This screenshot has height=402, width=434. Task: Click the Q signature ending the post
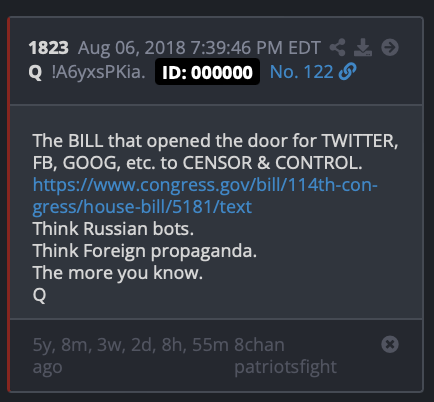[39, 295]
